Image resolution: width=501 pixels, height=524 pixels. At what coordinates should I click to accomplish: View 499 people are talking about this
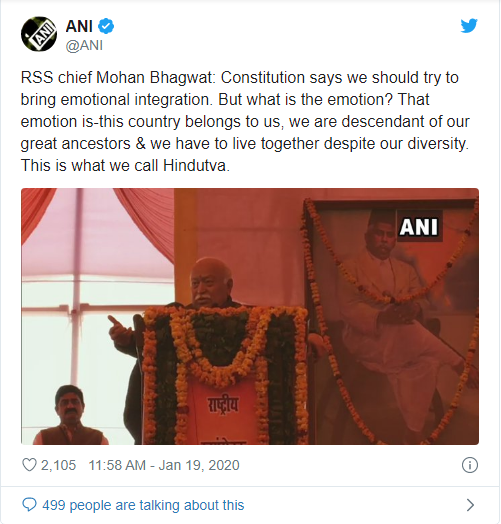pos(143,505)
